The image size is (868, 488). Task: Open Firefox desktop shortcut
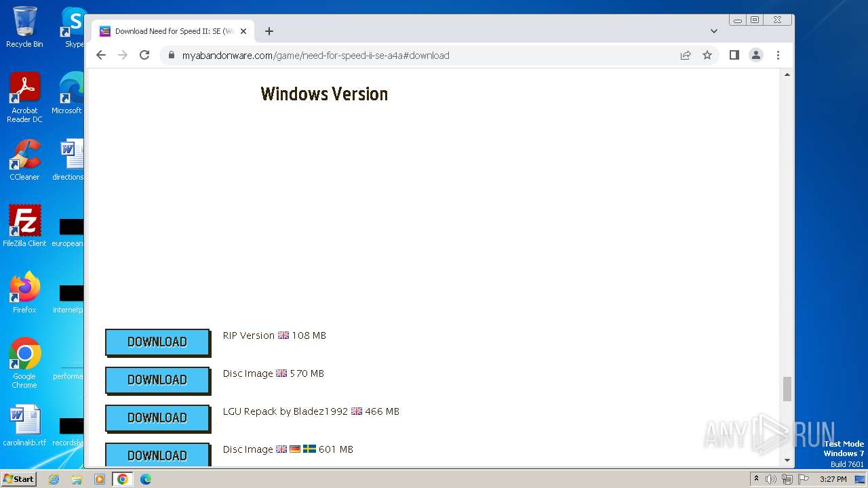click(x=24, y=293)
